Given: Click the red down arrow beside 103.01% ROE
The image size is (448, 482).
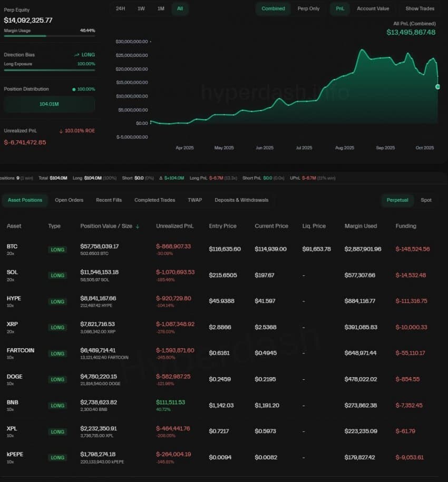Looking at the screenshot, I should pos(61,131).
